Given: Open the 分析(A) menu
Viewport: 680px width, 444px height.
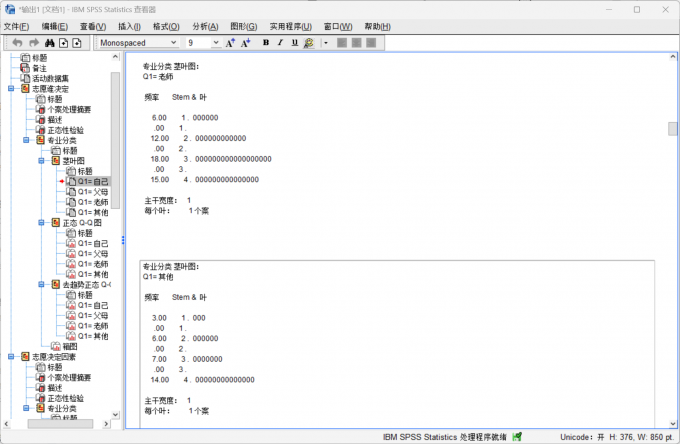Looking at the screenshot, I should point(205,26).
